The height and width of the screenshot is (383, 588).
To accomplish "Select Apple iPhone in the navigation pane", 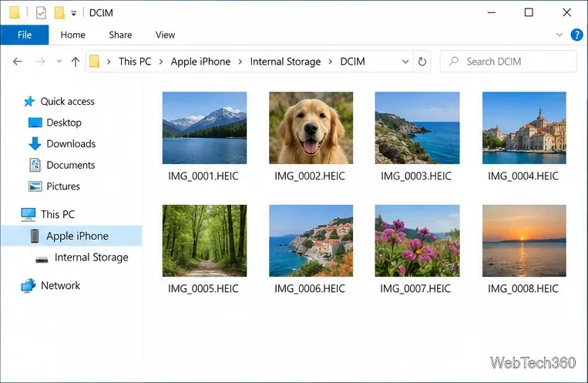I will [x=77, y=236].
